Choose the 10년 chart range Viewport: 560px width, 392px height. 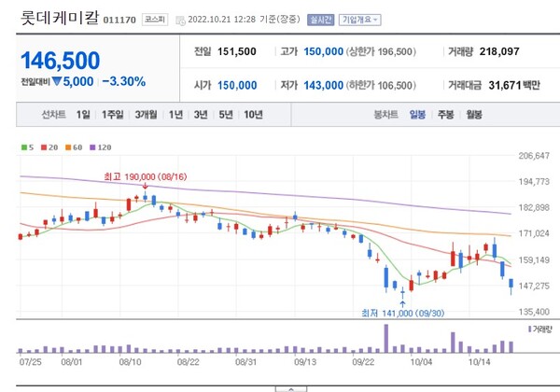tap(253, 115)
